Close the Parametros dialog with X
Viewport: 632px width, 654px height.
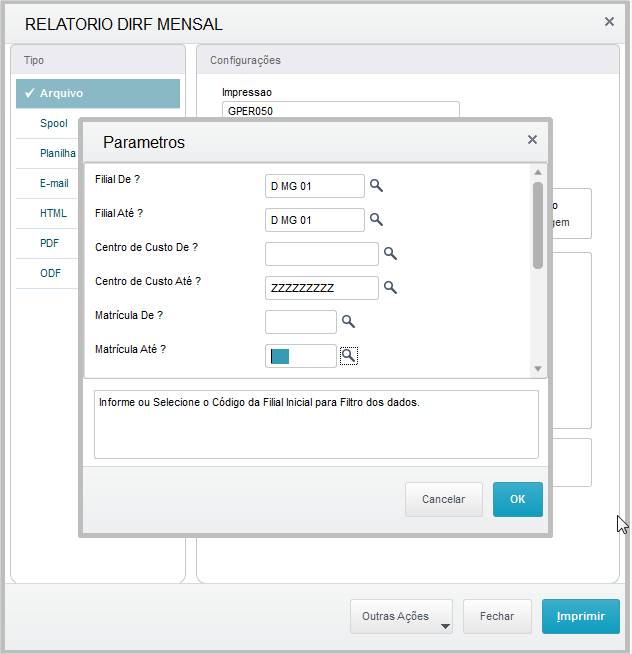point(532,140)
